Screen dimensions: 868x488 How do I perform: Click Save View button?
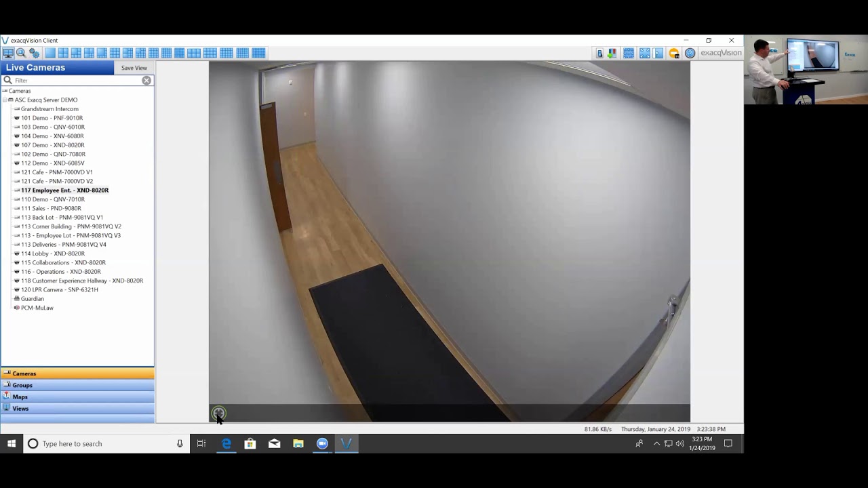(134, 68)
